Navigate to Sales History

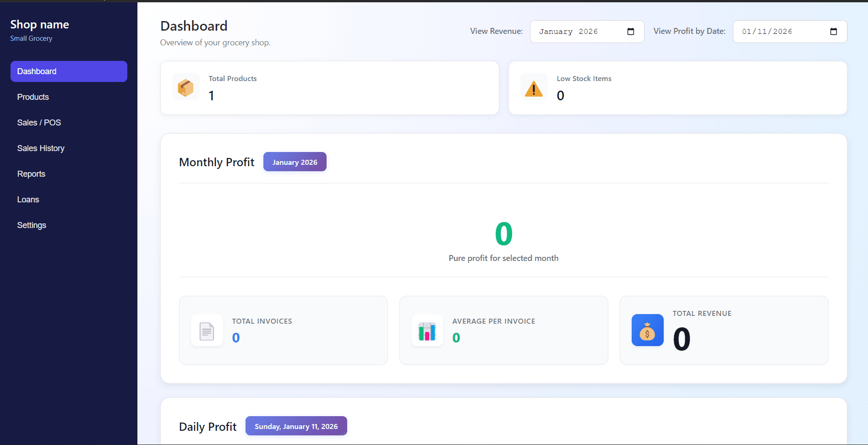pyautogui.click(x=69, y=148)
